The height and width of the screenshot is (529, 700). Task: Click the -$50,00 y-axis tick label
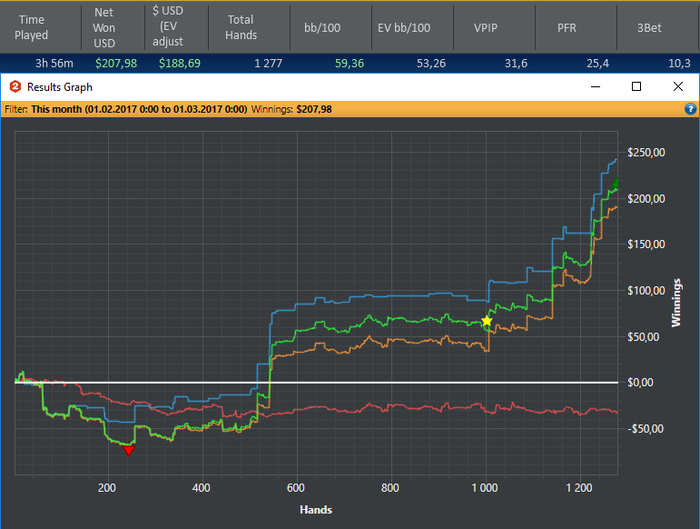tap(645, 429)
